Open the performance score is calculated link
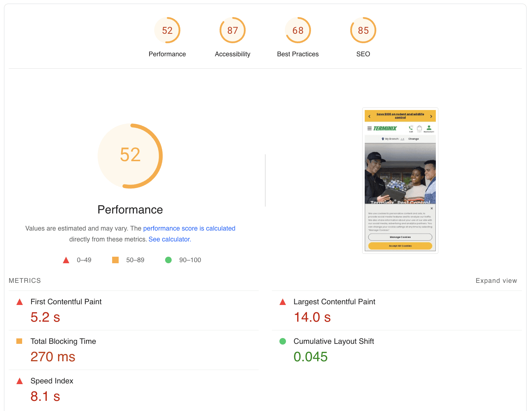 tap(189, 228)
